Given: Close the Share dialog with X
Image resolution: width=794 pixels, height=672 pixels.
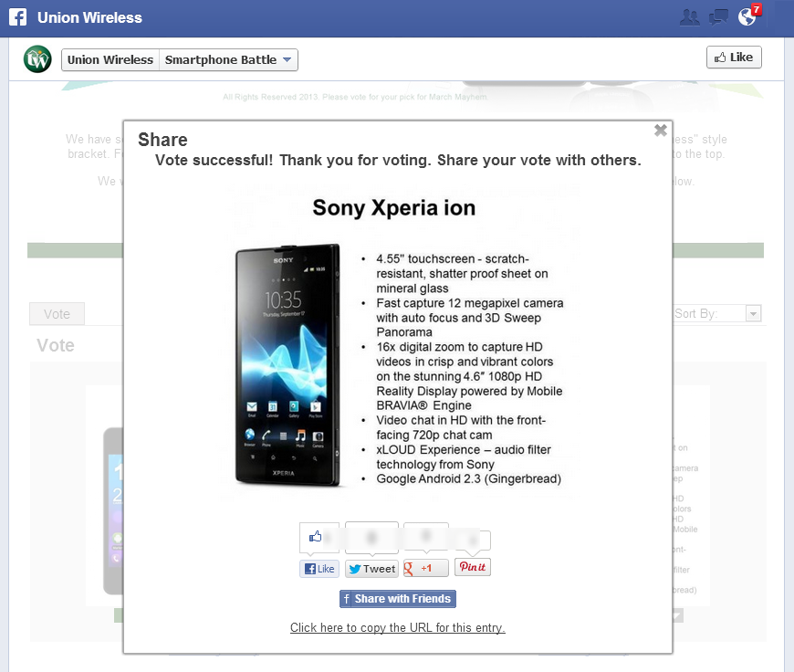Looking at the screenshot, I should (x=661, y=131).
